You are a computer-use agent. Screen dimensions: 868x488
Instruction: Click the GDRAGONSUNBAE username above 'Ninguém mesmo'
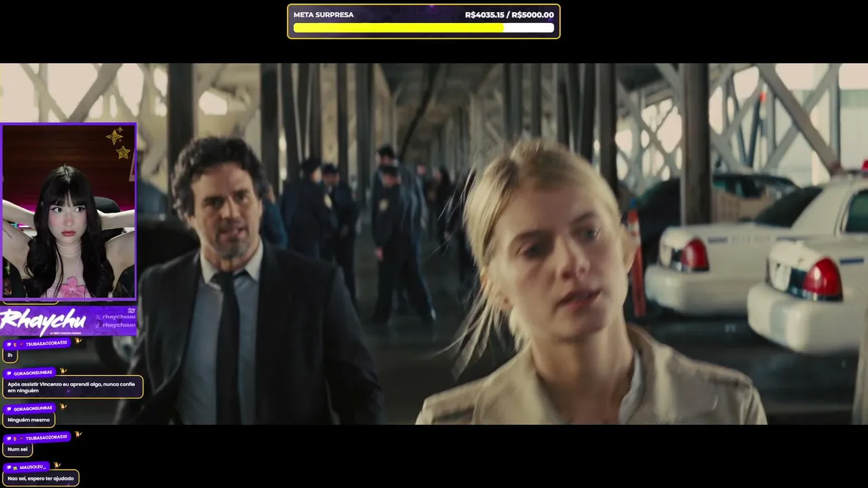(x=33, y=408)
